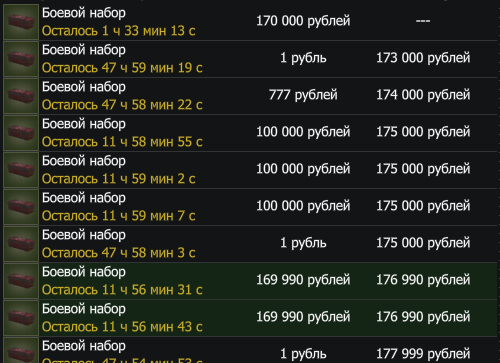This screenshot has height=363, width=500.
Task: Click item icon of lot ending in 47 ч 59 мин 19 с
Action: pos(21,59)
